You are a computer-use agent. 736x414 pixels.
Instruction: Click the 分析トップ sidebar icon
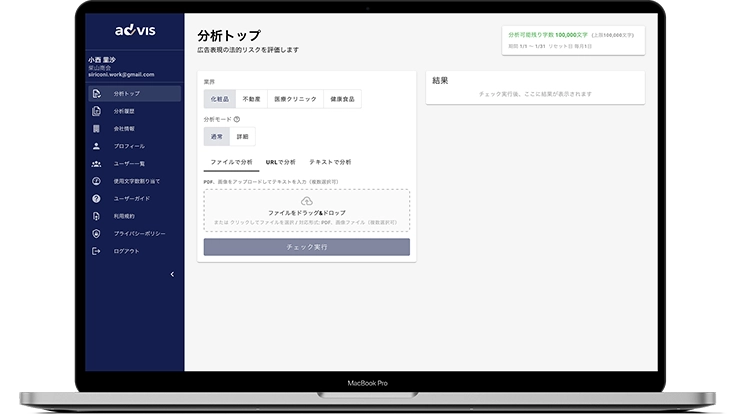96,94
